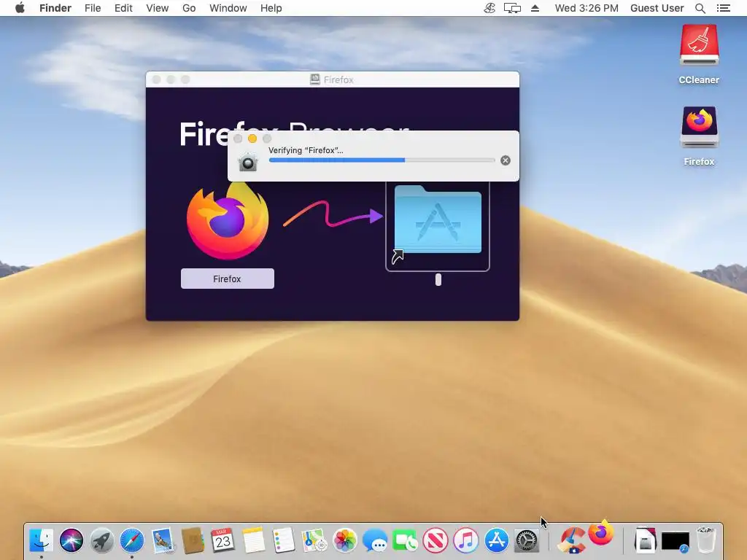
Task: Open Messages speech bubble in Dock
Action: (x=375, y=541)
